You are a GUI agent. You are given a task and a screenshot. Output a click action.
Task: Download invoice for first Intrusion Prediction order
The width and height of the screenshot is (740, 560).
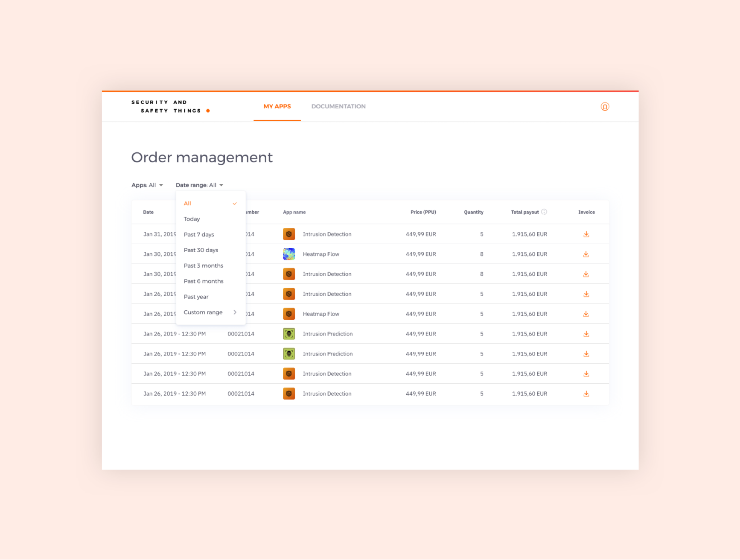[586, 334]
